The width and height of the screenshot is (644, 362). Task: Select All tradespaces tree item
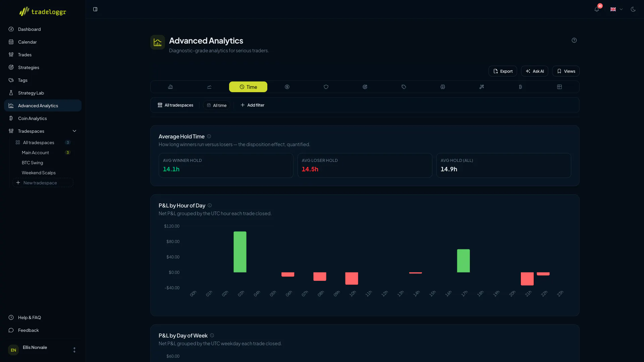pyautogui.click(x=43, y=142)
